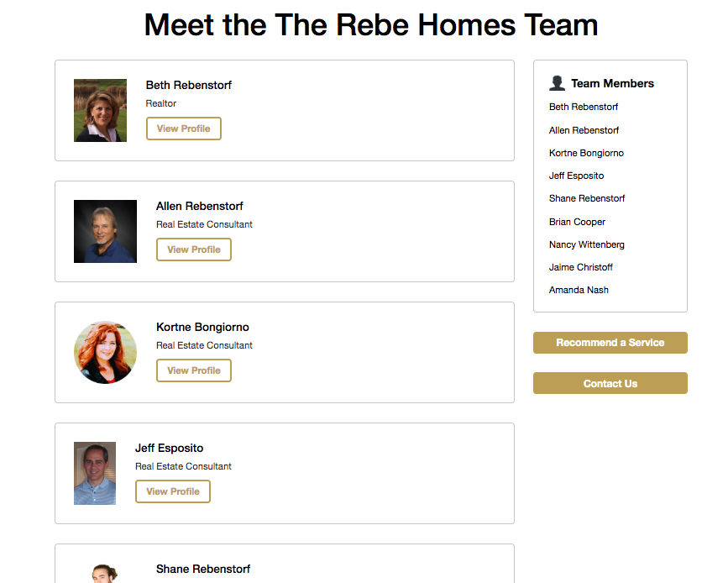
Task: Open Shane Rebenstorf sidebar link
Action: tap(587, 198)
